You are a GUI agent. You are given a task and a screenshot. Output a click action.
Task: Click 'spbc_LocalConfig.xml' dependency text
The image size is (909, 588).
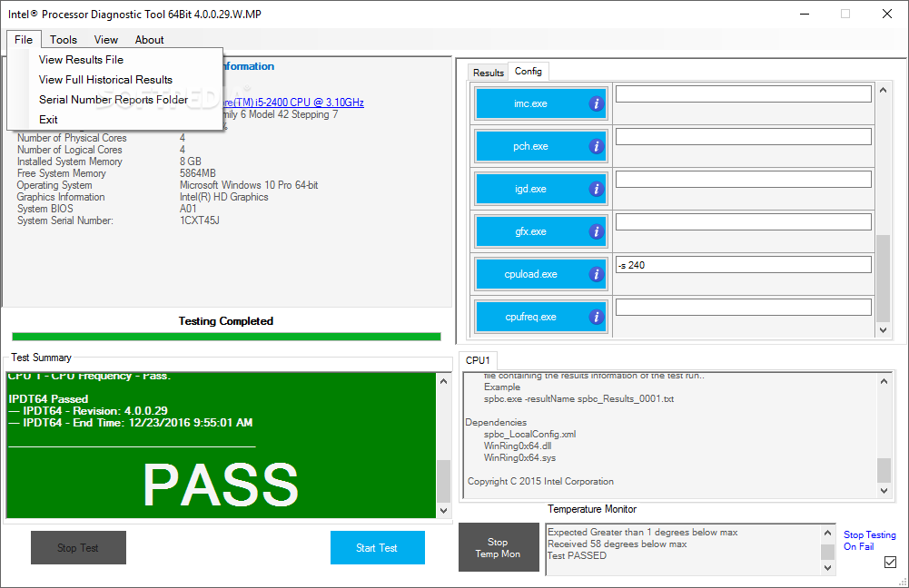pyautogui.click(x=529, y=434)
